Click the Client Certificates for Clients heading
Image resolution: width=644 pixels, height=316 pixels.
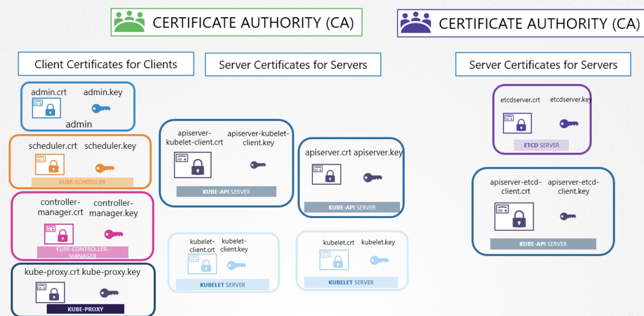click(x=106, y=64)
